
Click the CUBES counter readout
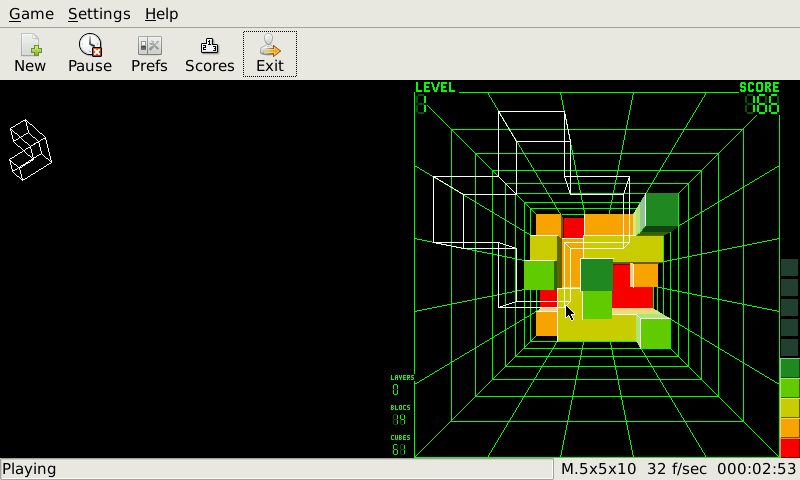tap(400, 450)
